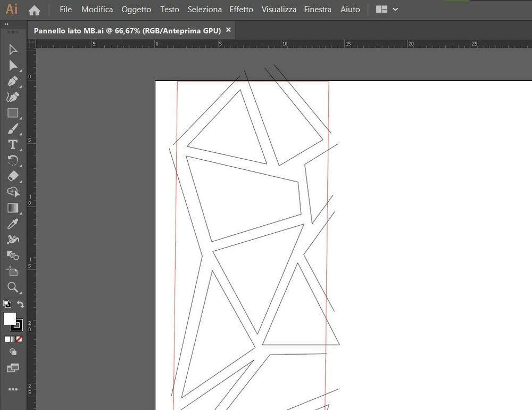Open the Effetto menu
The width and height of the screenshot is (532, 410).
click(242, 9)
